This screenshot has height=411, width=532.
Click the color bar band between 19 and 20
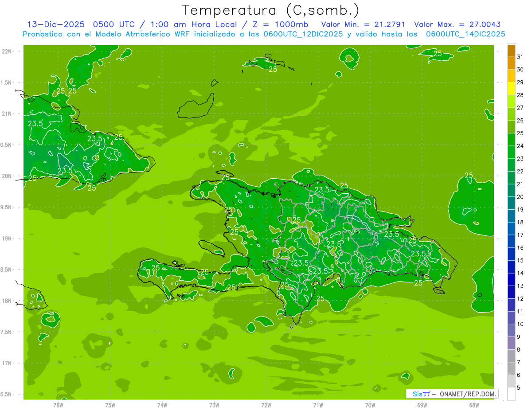coord(511,203)
